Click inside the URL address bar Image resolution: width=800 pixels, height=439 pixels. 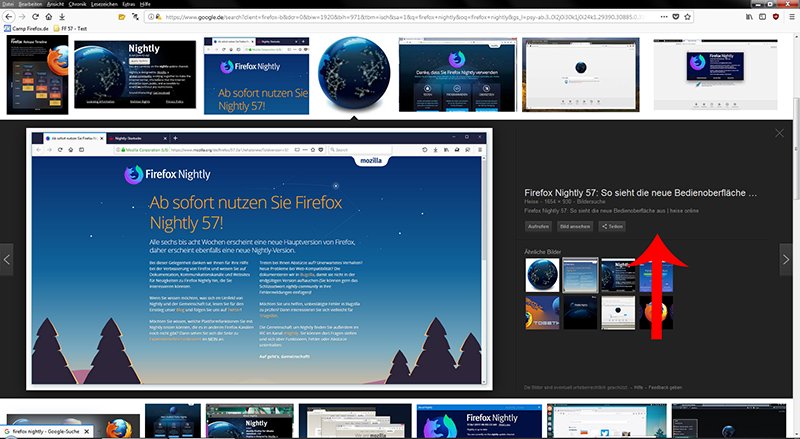[x=400, y=17]
